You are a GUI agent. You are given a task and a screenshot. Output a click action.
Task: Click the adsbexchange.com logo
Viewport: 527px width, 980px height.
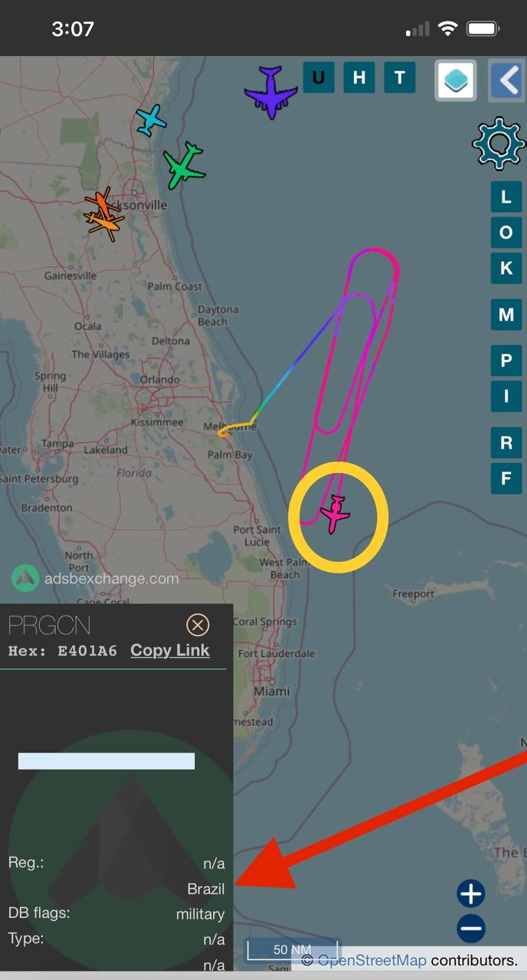tap(96, 579)
